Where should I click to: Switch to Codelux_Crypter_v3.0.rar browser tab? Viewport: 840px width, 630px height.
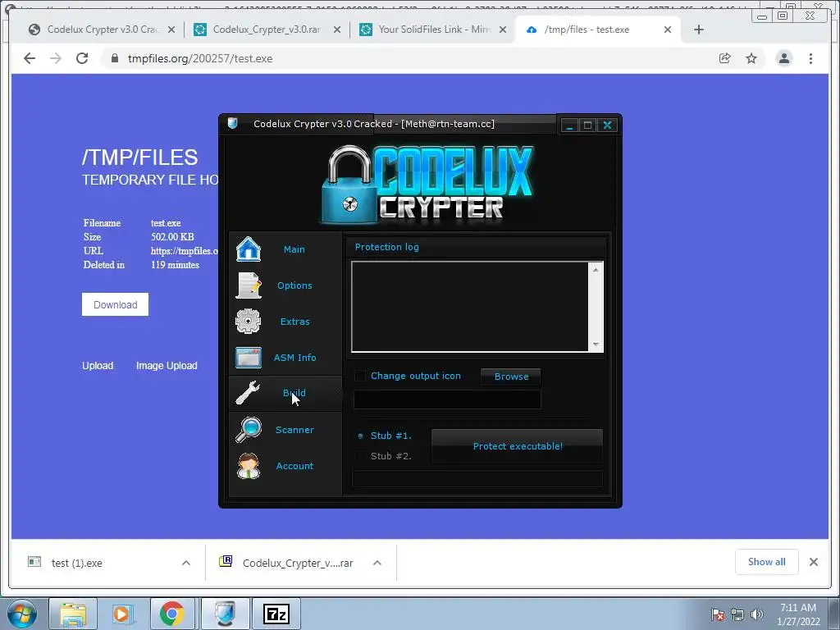tap(267, 30)
